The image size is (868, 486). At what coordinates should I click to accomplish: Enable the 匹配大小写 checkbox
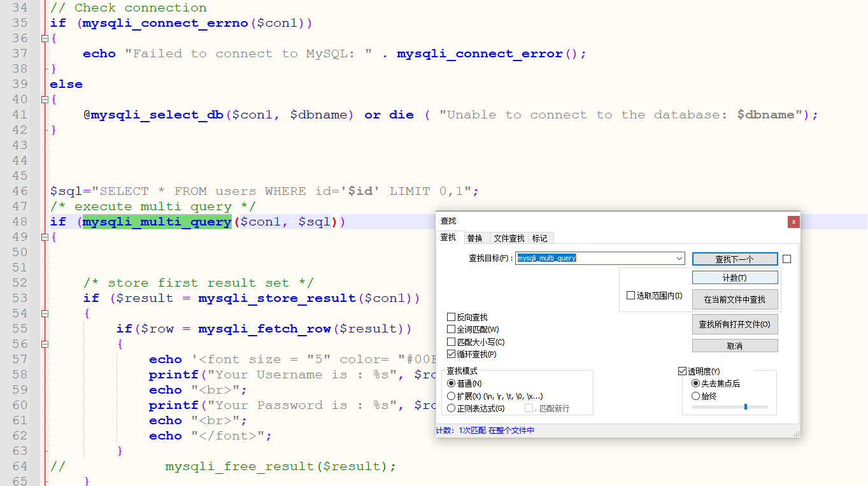(x=452, y=342)
